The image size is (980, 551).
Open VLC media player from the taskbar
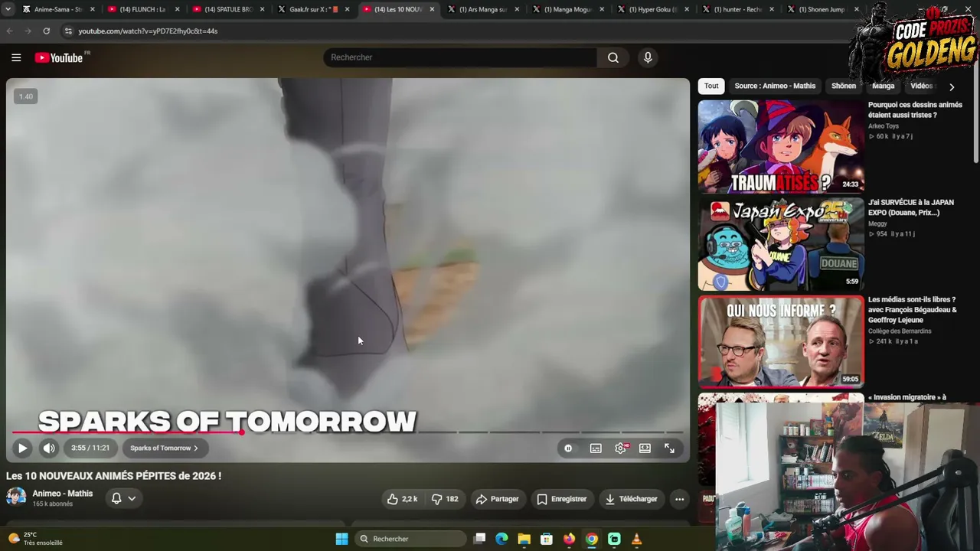point(636,539)
